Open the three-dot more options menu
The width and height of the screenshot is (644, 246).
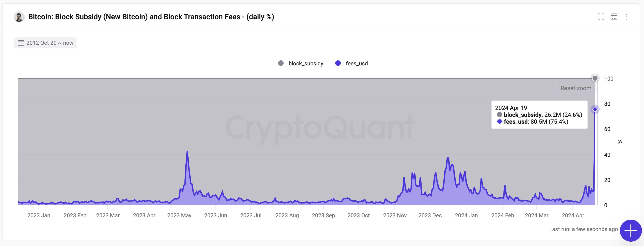627,17
